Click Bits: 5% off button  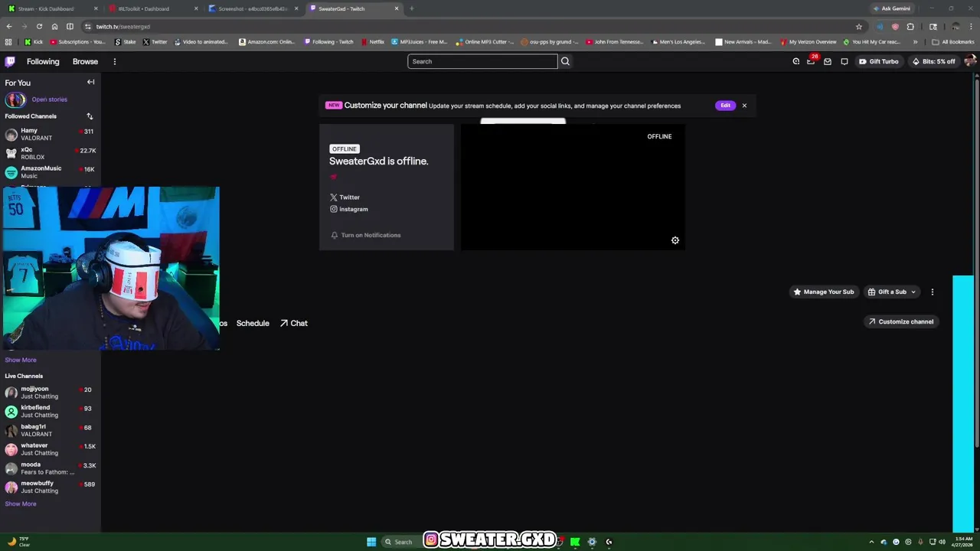point(933,61)
